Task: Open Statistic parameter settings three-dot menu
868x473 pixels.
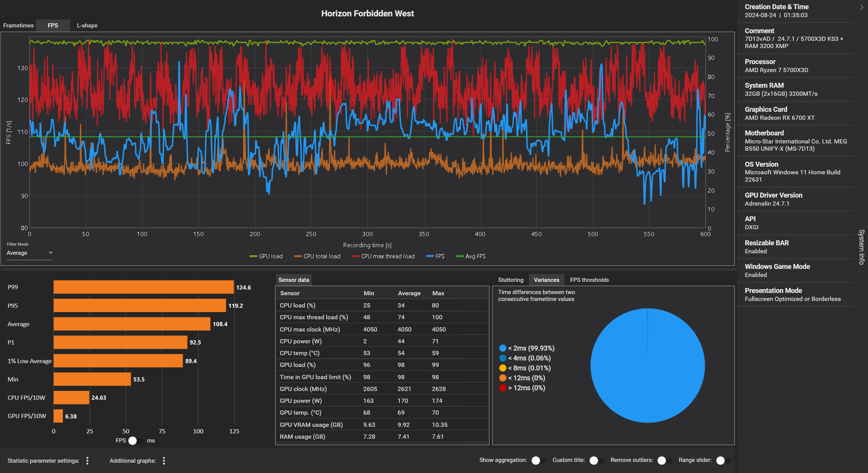Action: [x=87, y=461]
